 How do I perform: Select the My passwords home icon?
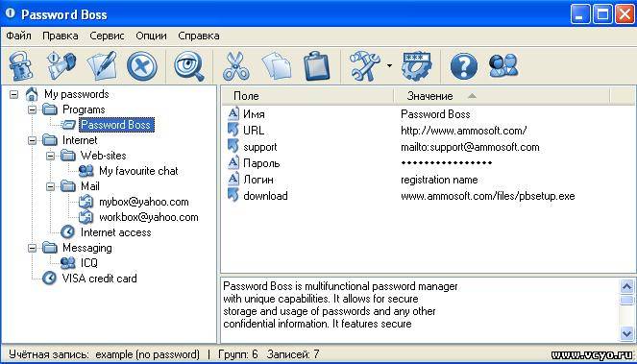click(32, 94)
